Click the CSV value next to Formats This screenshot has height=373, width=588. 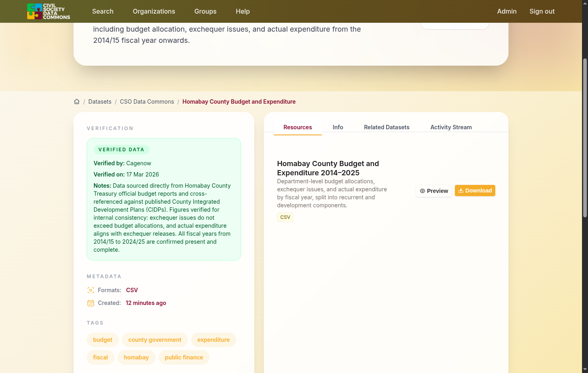pyautogui.click(x=132, y=290)
